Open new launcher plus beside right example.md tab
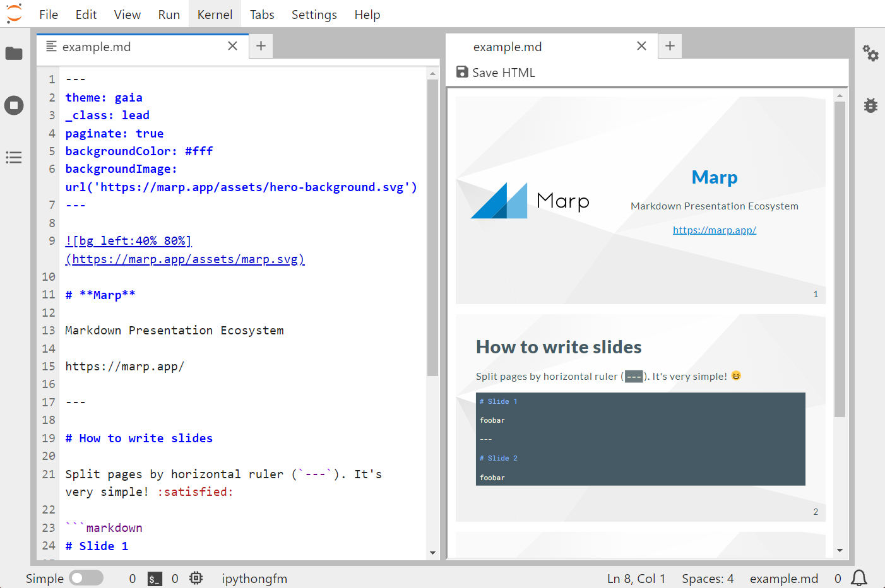Viewport: 885px width, 588px height. click(670, 45)
